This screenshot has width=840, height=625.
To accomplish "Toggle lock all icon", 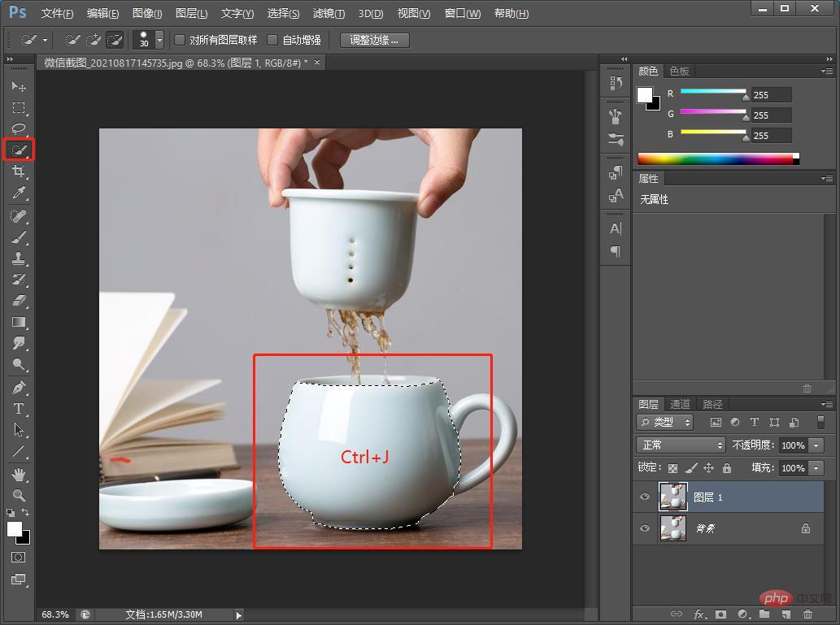I will 727,468.
